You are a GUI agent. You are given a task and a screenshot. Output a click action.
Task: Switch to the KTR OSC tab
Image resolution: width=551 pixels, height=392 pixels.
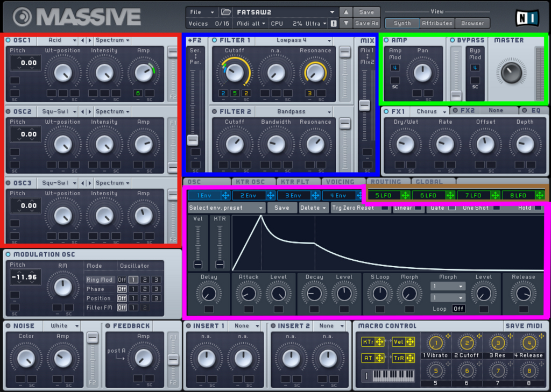point(253,182)
